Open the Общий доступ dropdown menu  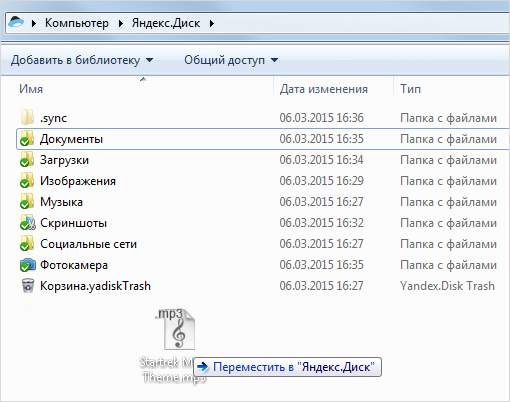[x=231, y=60]
